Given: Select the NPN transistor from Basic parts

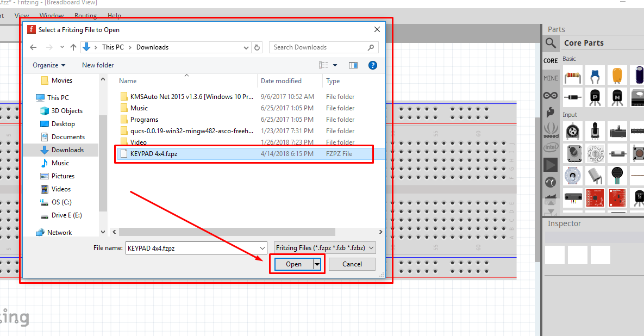Looking at the screenshot, I should click(x=618, y=97).
